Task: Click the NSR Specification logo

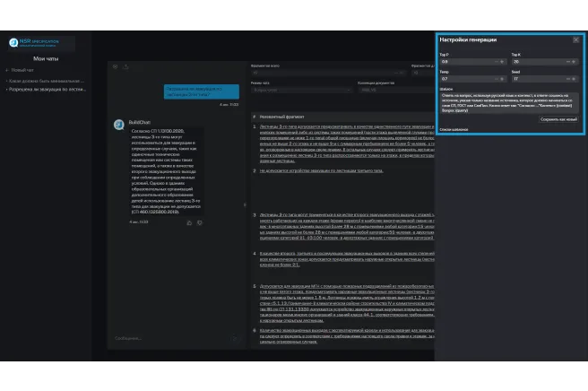Action: (14, 42)
